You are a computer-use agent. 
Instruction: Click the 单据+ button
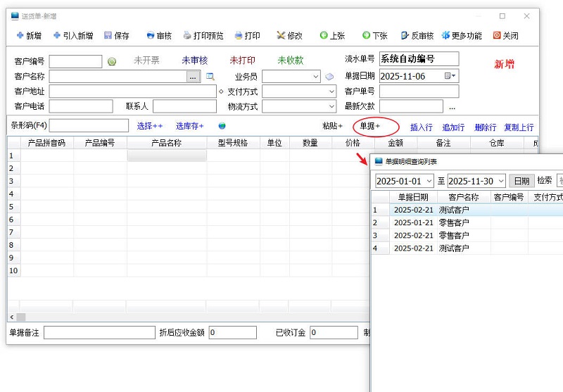[x=370, y=126]
